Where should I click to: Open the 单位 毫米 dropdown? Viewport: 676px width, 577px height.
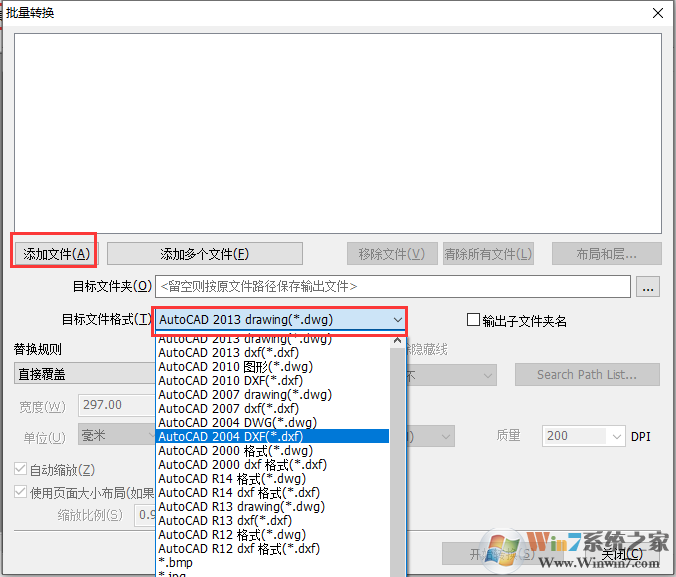[116, 435]
